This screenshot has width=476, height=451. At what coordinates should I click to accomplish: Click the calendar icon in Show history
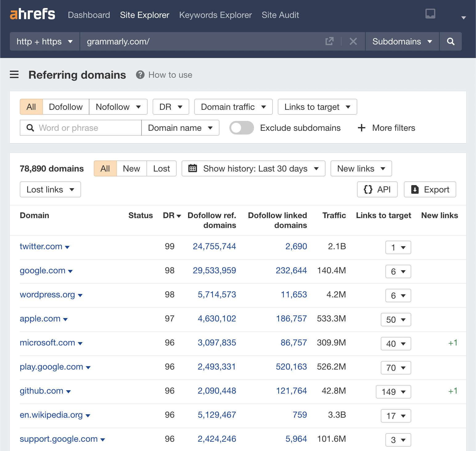193,168
